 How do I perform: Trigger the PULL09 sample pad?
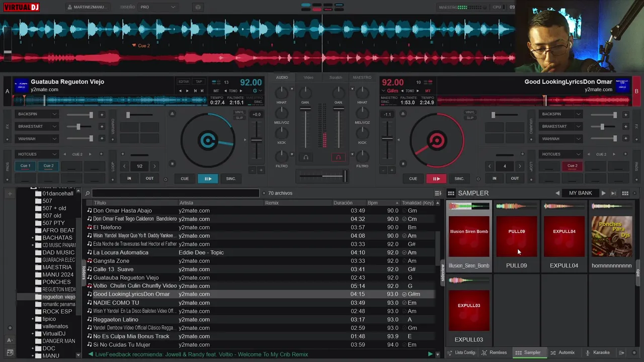click(x=516, y=236)
